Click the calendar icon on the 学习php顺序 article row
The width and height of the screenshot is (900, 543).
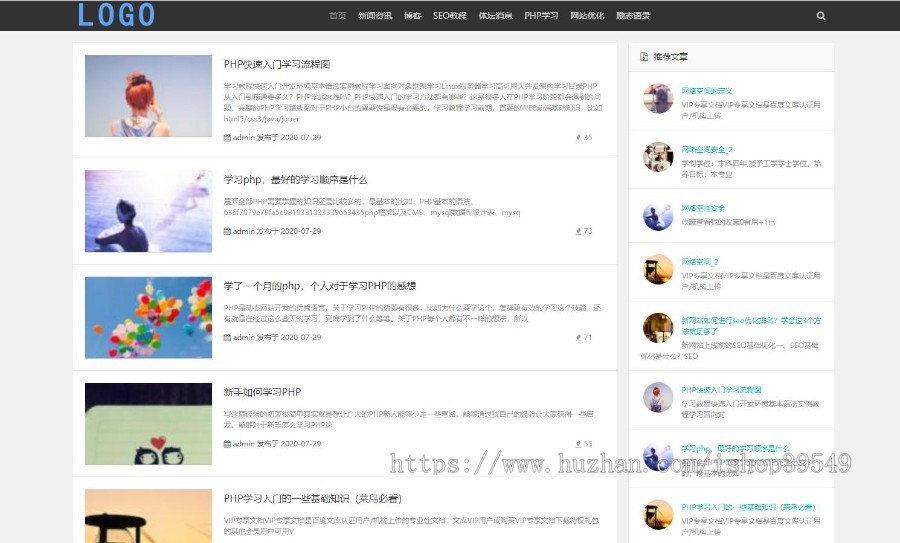227,231
